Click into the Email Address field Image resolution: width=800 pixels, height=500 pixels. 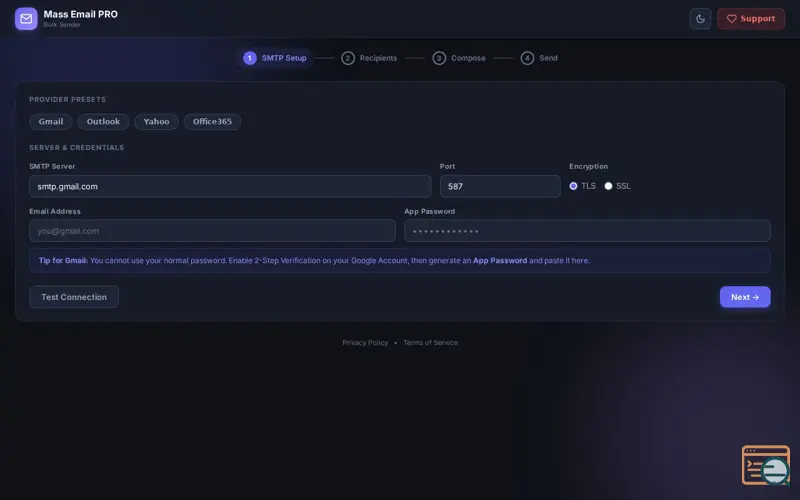pos(212,231)
